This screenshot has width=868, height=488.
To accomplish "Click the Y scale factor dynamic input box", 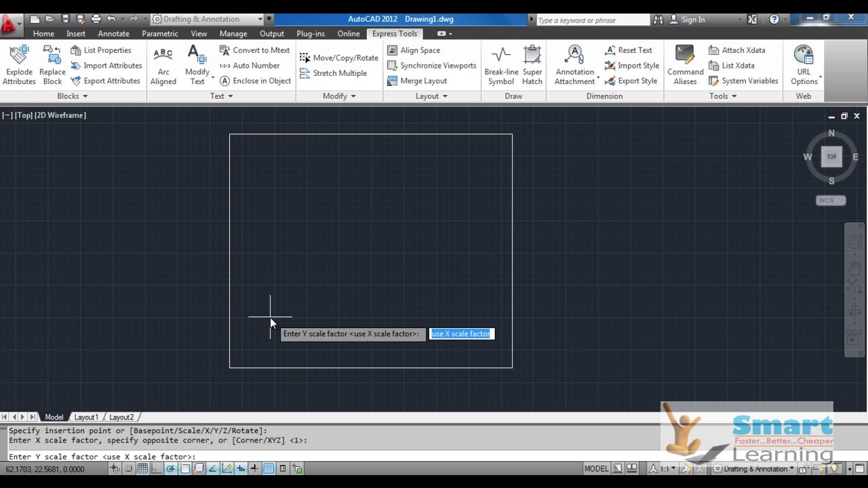I will coord(462,333).
